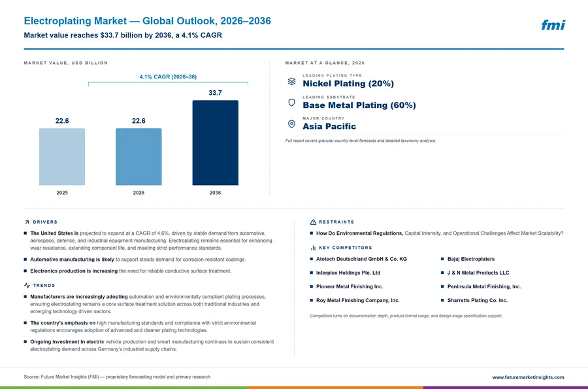Click 'Interplex Holdings Pte. Ltd' entry
Viewport: 588px width, 389px height.
(x=348, y=273)
